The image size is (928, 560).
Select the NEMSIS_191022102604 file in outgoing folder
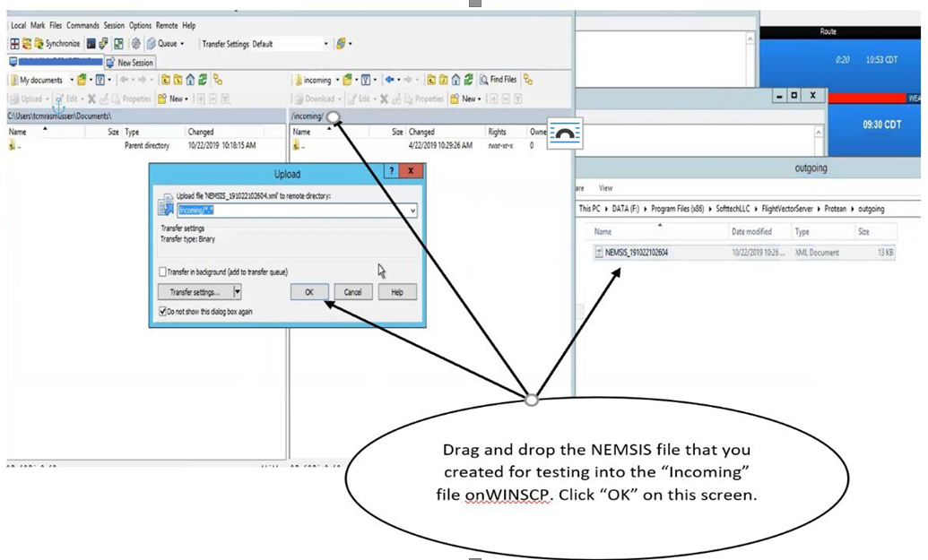(744, 253)
